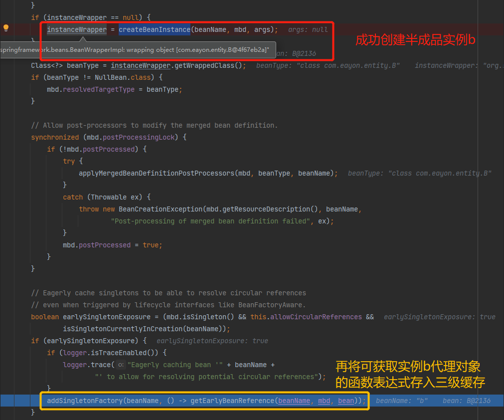This screenshot has height=420, width=504.
Task: Click the resolvedTargetType field
Action: pyautogui.click(x=99, y=89)
